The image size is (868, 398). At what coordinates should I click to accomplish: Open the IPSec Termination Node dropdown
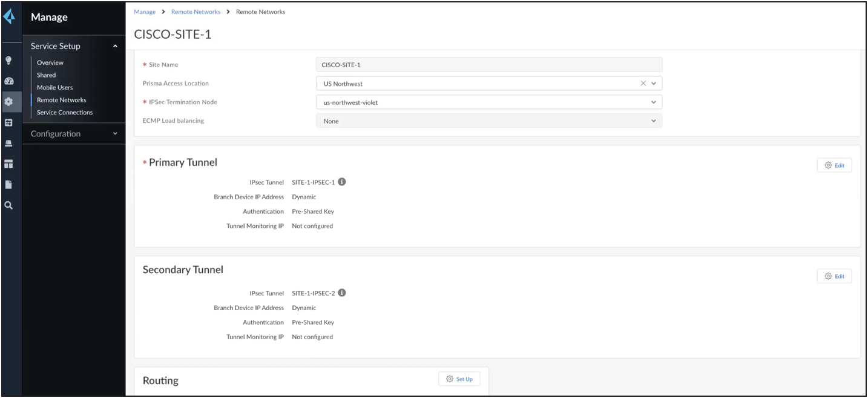point(653,102)
